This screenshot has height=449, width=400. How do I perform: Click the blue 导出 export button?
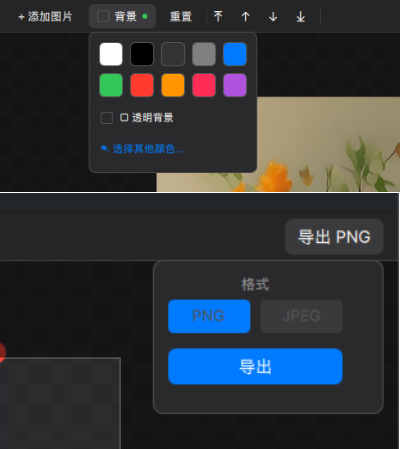point(255,366)
